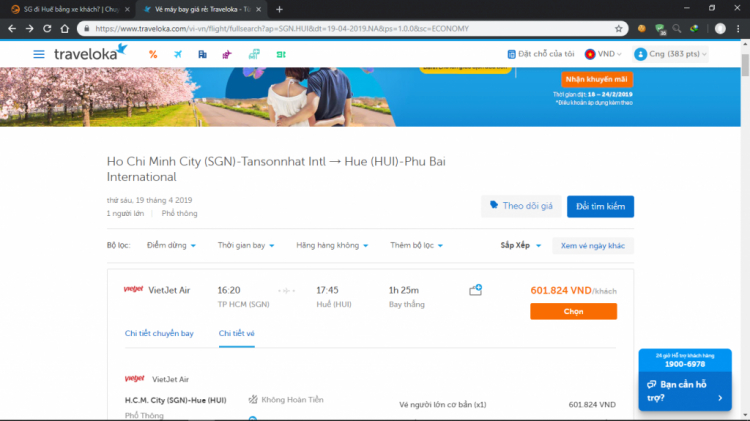
Task: Click the 601.824 VND price text
Action: [x=561, y=290]
